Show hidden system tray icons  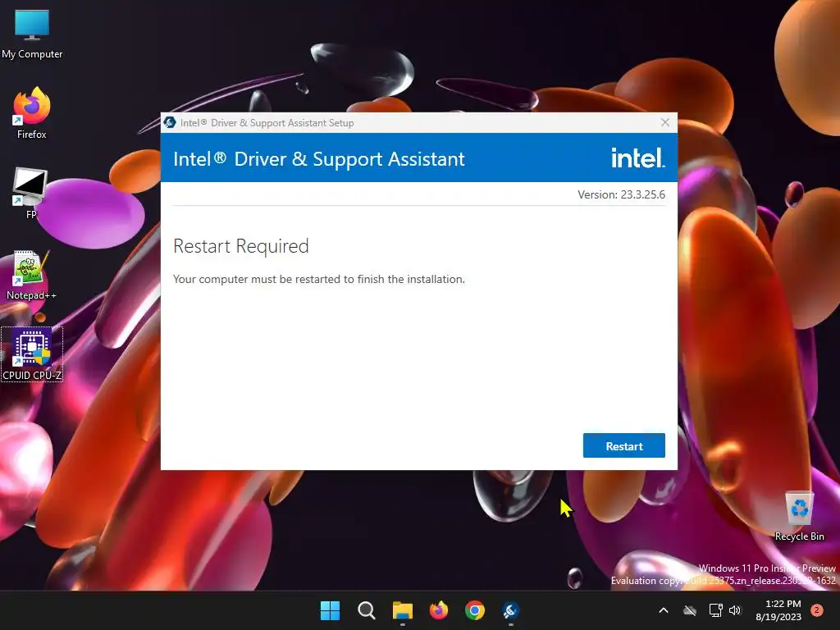pos(663,610)
